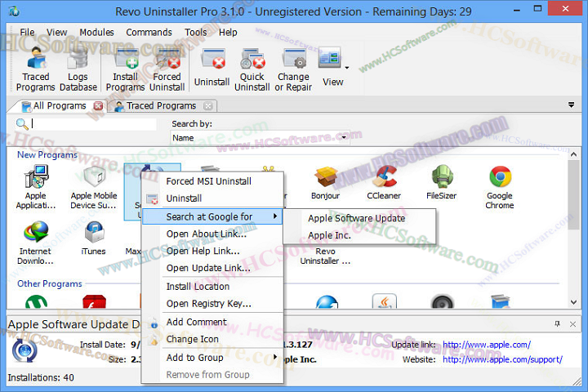
Task: Select the Java program icon
Action: point(385,301)
